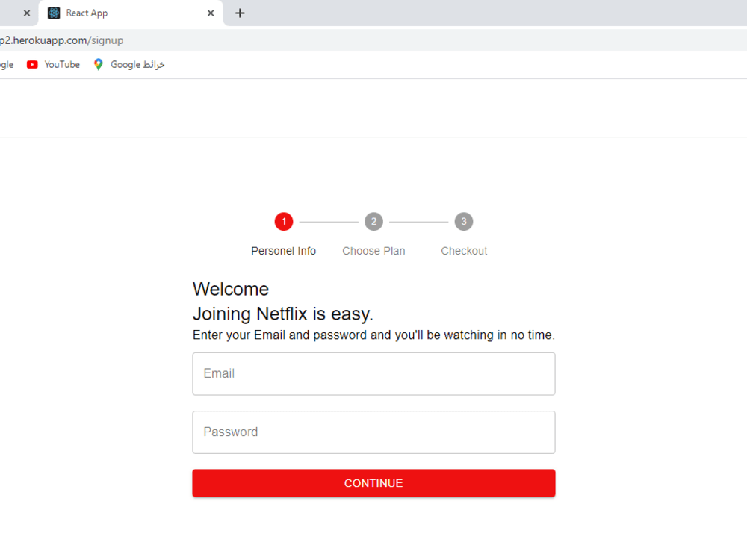
Task: Select step 3 circle in the signup stepper
Action: tap(464, 221)
